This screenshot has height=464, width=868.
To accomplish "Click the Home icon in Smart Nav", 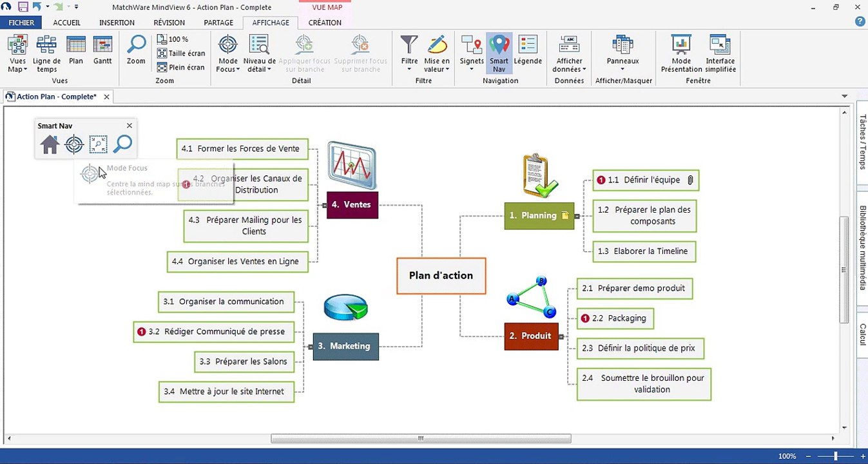I will (50, 144).
